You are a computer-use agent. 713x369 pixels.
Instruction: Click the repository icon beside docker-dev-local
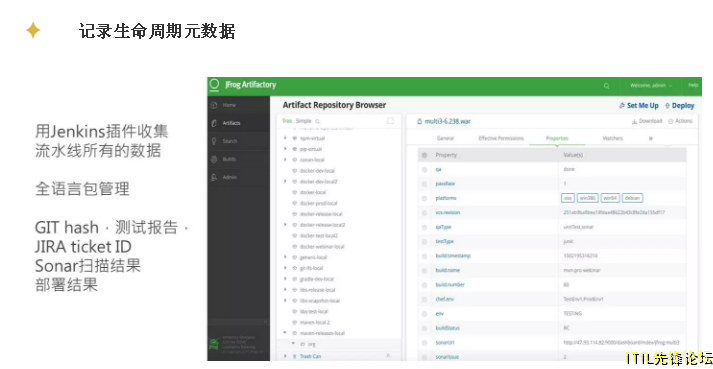tap(294, 171)
